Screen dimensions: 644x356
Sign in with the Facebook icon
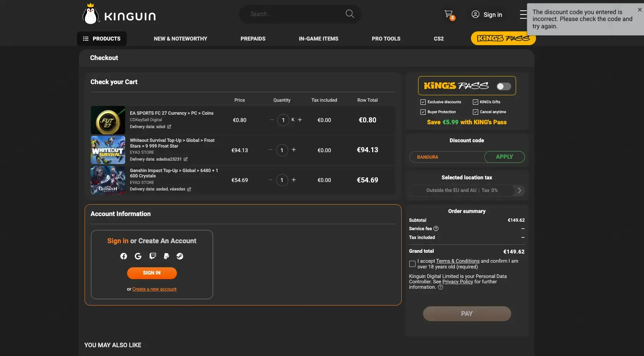[124, 256]
